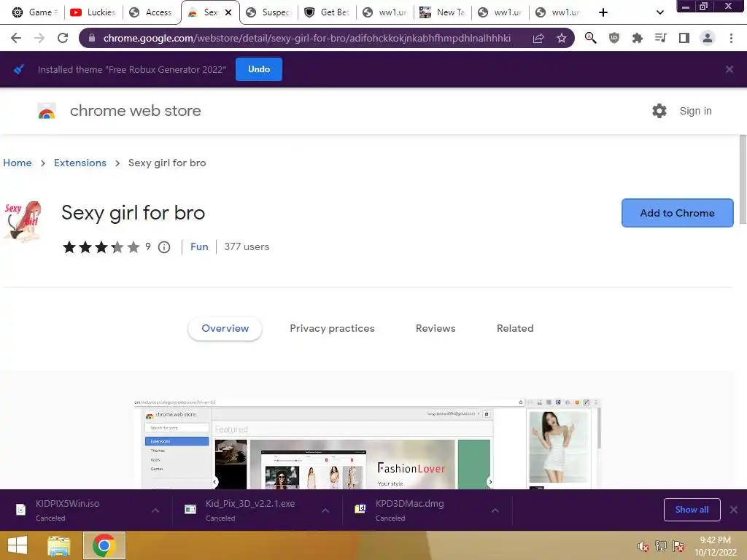The image size is (747, 560).
Task: Go to Home breadcrumb link
Action: tap(18, 163)
